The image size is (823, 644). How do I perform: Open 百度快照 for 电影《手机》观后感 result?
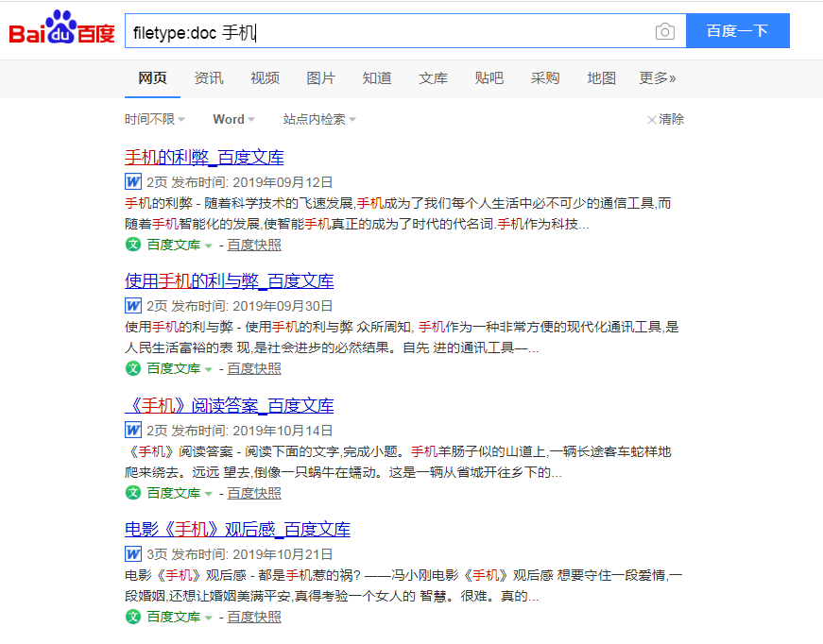coord(254,617)
